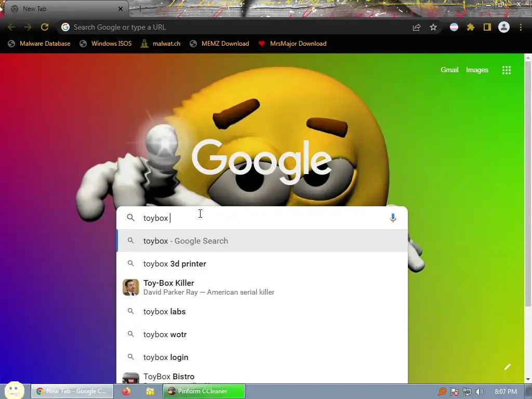Reload the page with refresh icon

point(45,27)
